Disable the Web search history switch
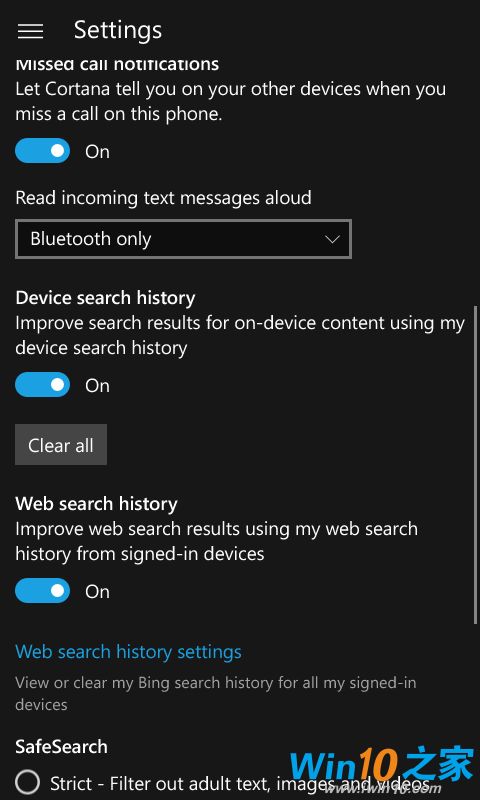The height and width of the screenshot is (800, 480). pyautogui.click(x=42, y=591)
